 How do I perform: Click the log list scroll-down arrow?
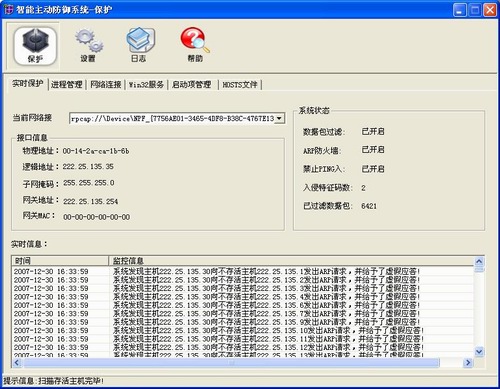pos(479,351)
